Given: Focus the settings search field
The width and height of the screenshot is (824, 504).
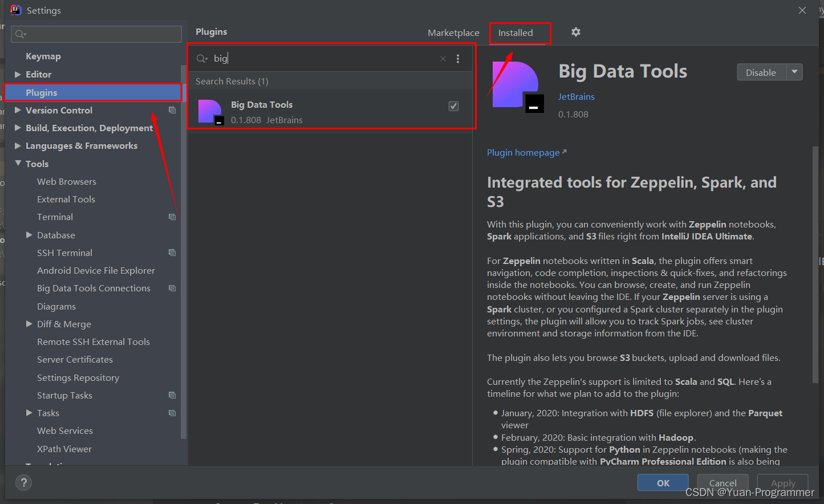Looking at the screenshot, I should tap(96, 34).
